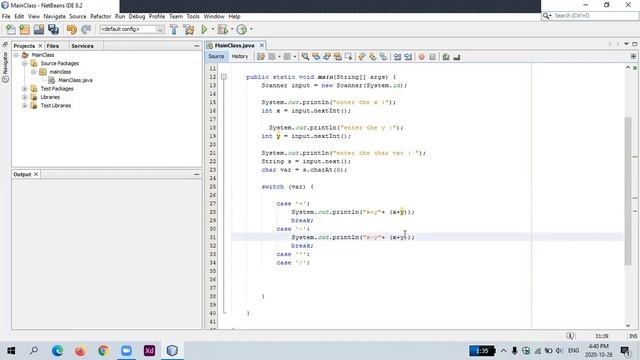Click the Uncomment editor toolbar icon
This screenshot has height=360, width=640.
[x=457, y=57]
